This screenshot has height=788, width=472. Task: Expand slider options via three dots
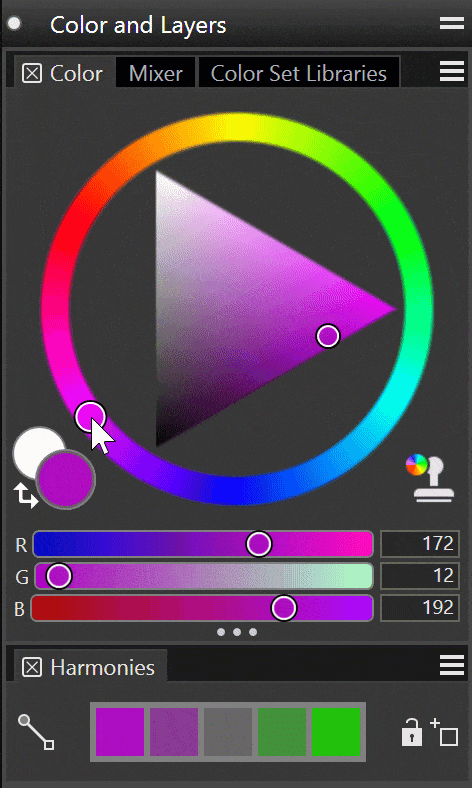237,632
